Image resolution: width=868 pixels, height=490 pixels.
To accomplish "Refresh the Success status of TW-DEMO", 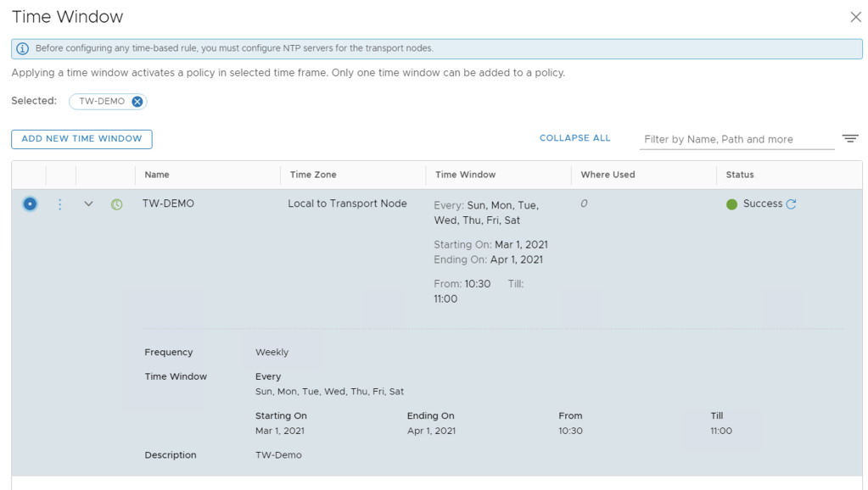I will (x=792, y=204).
